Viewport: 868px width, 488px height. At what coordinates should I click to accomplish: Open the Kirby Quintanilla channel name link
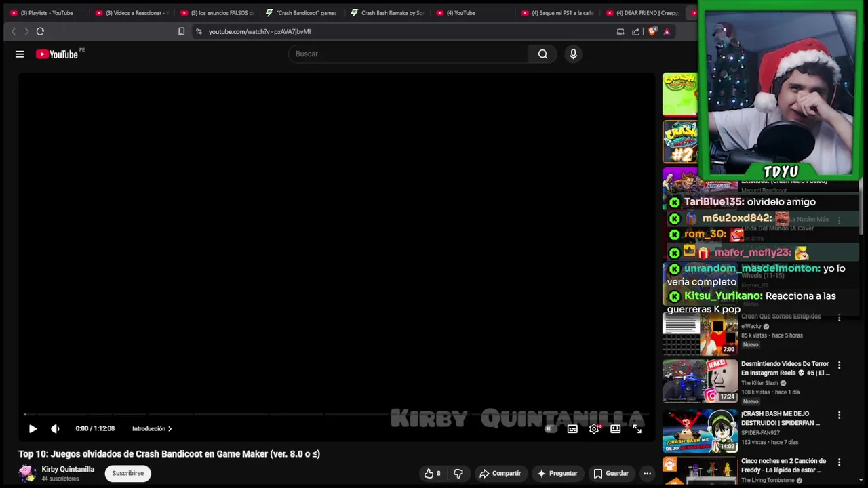(68, 469)
